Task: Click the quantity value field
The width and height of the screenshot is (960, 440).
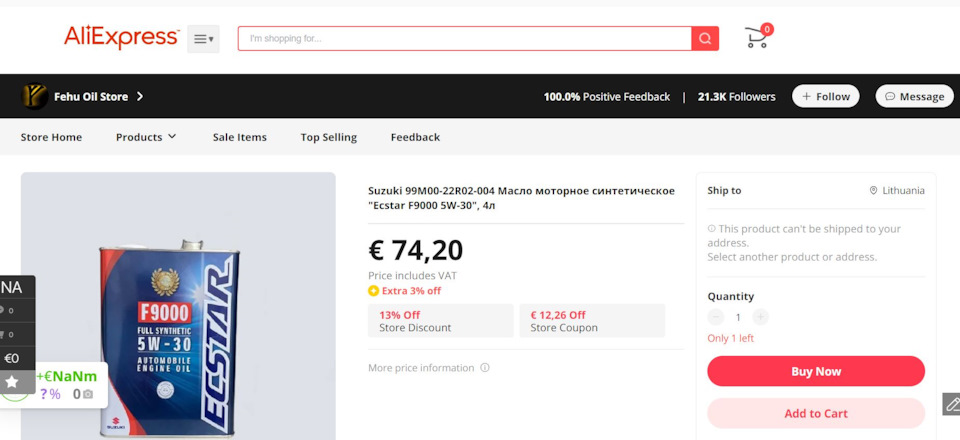Action: [x=738, y=317]
